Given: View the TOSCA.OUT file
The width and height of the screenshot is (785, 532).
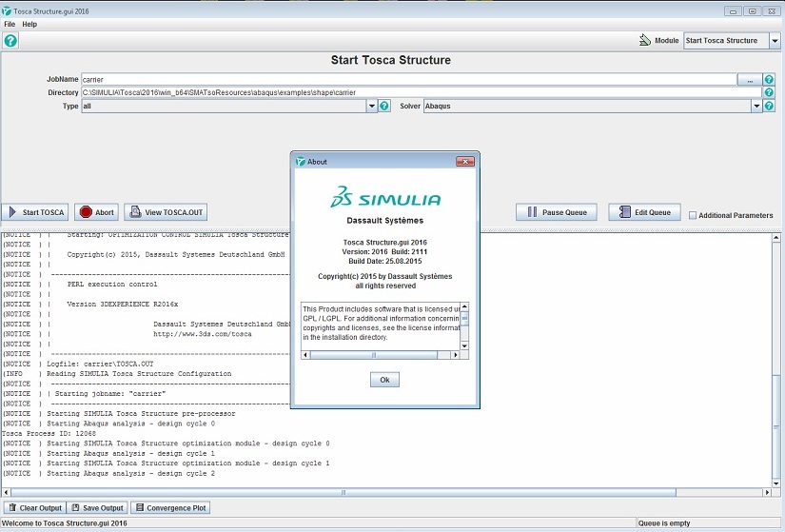Looking at the screenshot, I should coord(166,212).
